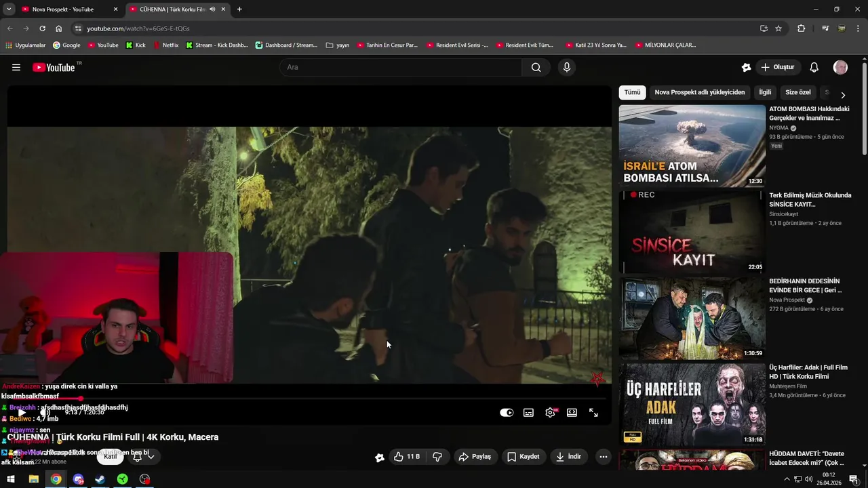Enter fullscreen in the video player
Viewport: 868px width, 488px height.
593,413
